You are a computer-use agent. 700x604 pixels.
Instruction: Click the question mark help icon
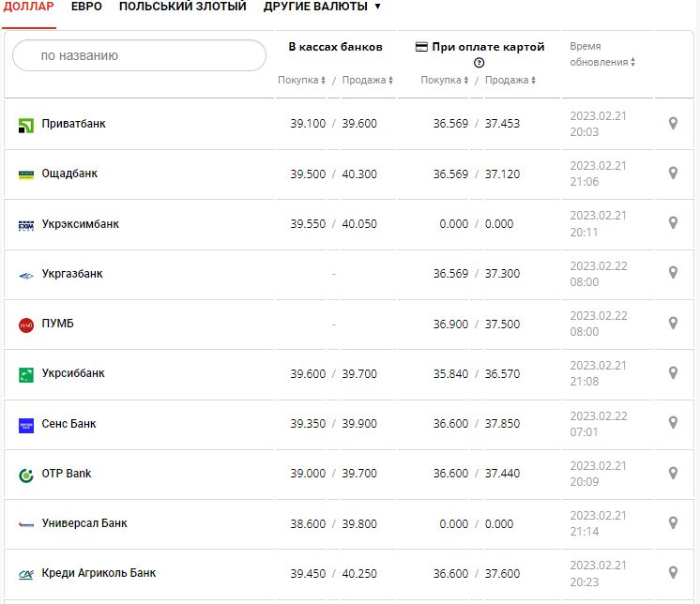point(479,63)
